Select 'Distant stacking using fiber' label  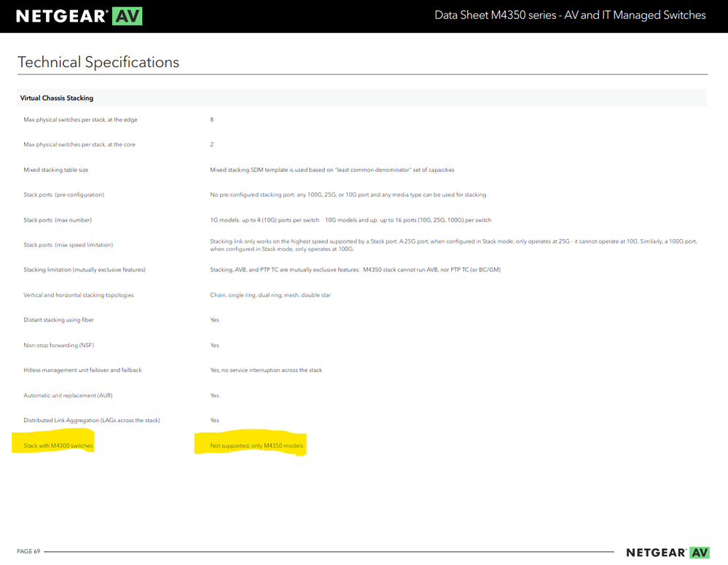[58, 319]
